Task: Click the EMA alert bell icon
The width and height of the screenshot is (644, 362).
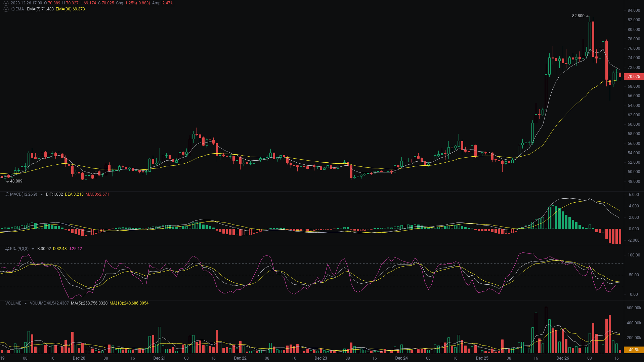Action: [x=13, y=9]
